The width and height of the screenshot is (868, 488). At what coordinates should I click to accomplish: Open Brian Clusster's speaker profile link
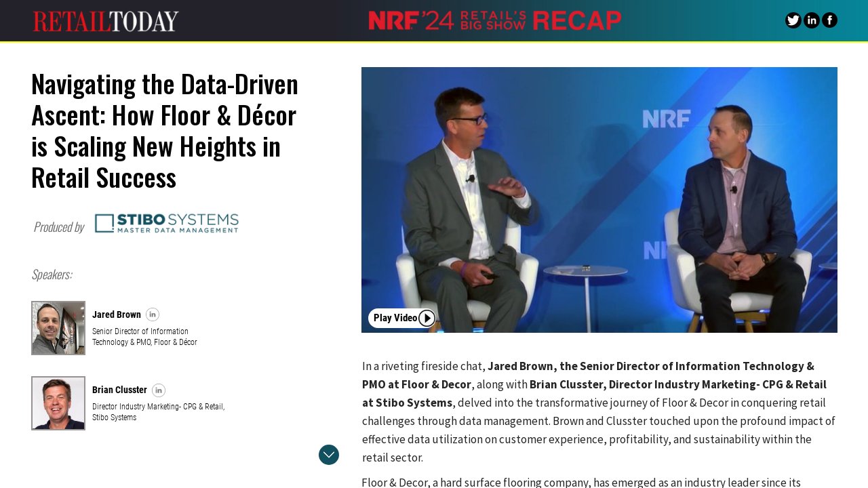click(158, 390)
